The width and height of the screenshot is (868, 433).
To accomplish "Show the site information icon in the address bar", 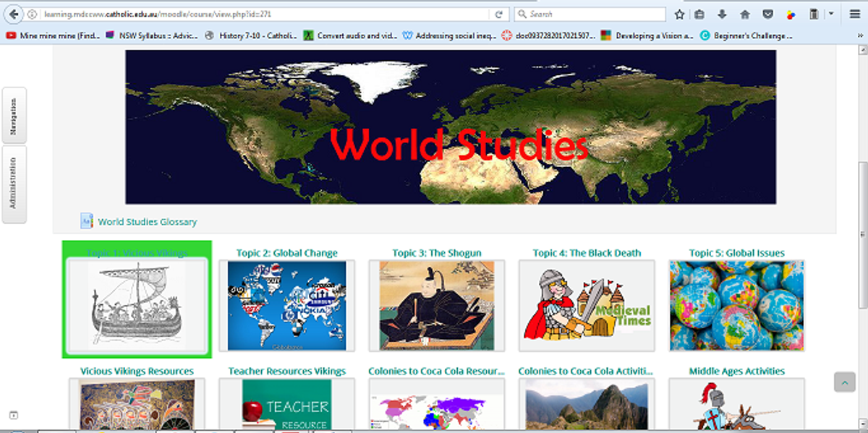I will (33, 14).
